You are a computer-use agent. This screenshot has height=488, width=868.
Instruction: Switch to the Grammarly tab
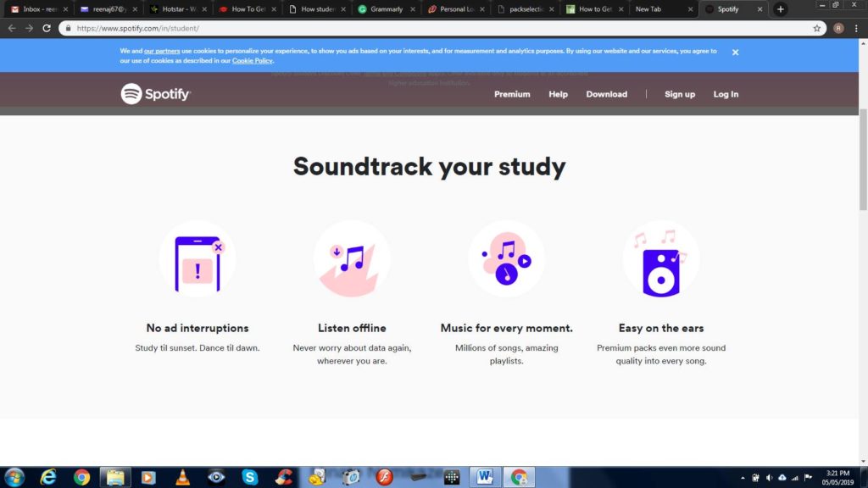(x=386, y=9)
